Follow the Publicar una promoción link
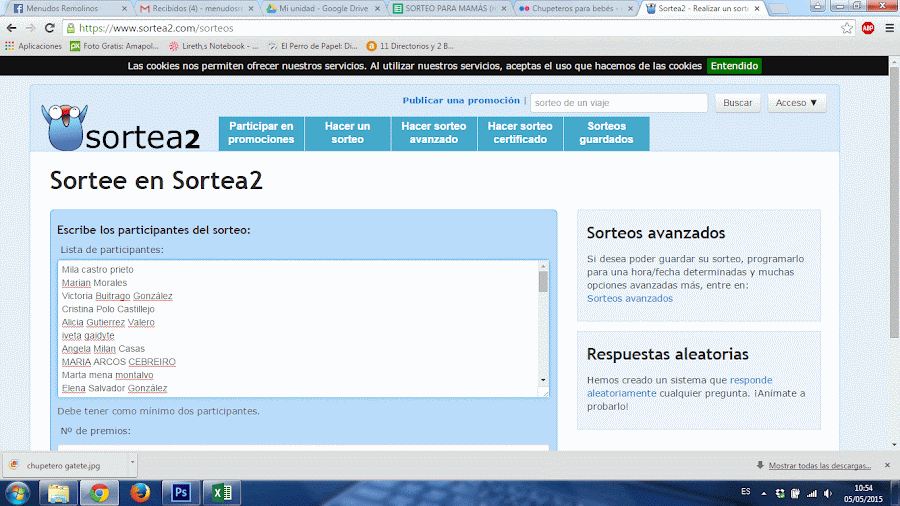Viewport: 900px width, 506px height. [461, 100]
